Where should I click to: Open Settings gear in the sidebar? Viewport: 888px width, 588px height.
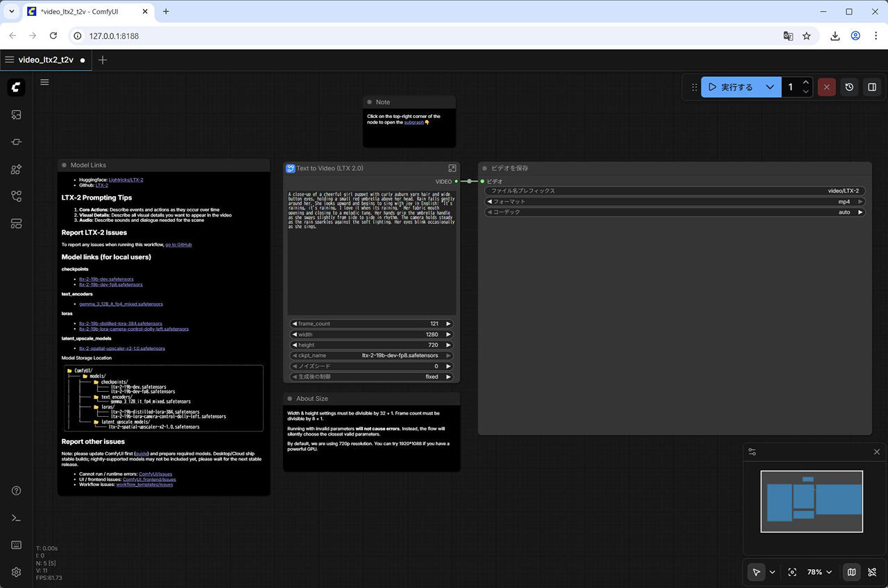17,572
